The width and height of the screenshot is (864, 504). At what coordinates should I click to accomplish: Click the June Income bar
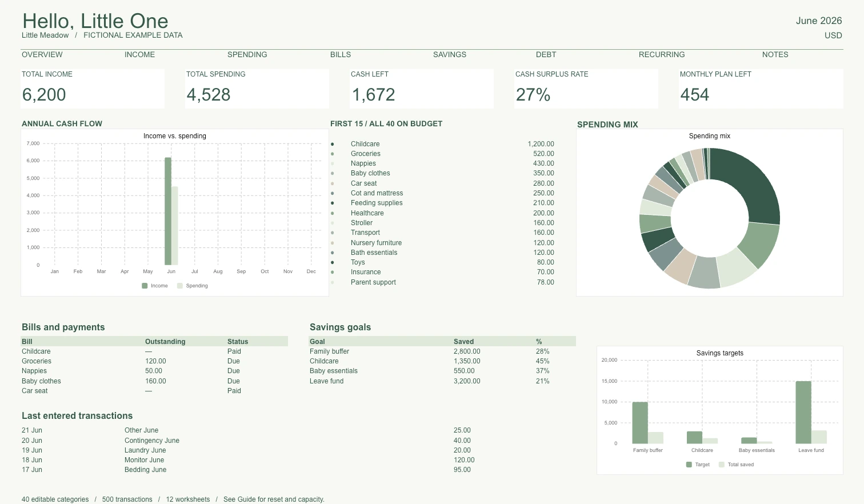click(x=168, y=211)
